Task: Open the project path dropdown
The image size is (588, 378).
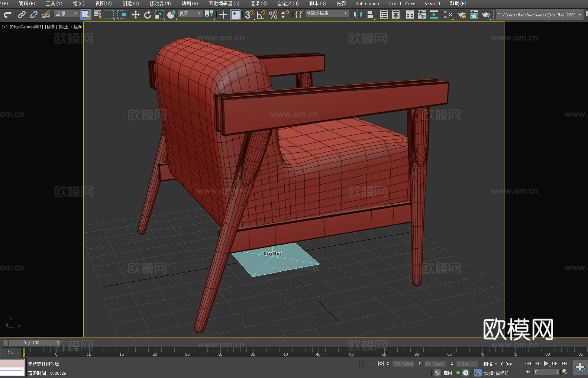Action: click(539, 15)
